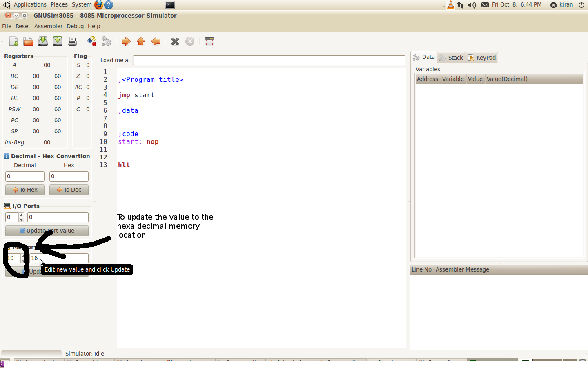Click the orange right arrow Step In icon

tap(126, 41)
